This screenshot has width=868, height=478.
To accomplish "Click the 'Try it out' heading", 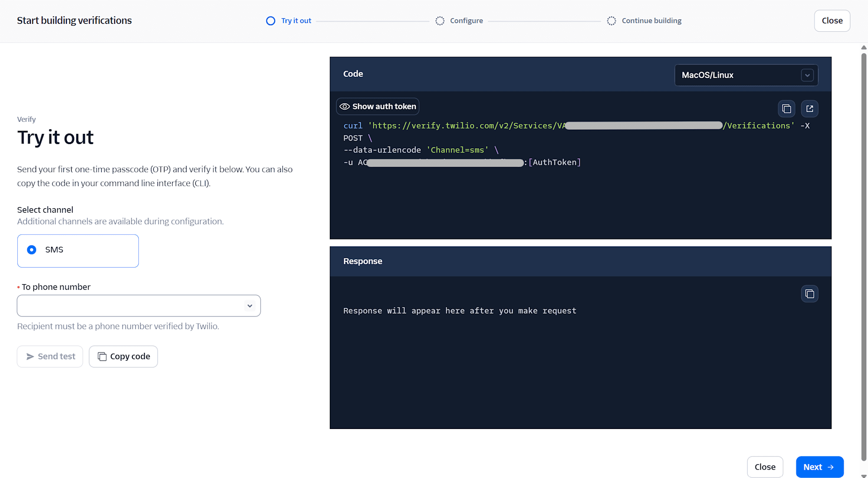I will pos(56,138).
